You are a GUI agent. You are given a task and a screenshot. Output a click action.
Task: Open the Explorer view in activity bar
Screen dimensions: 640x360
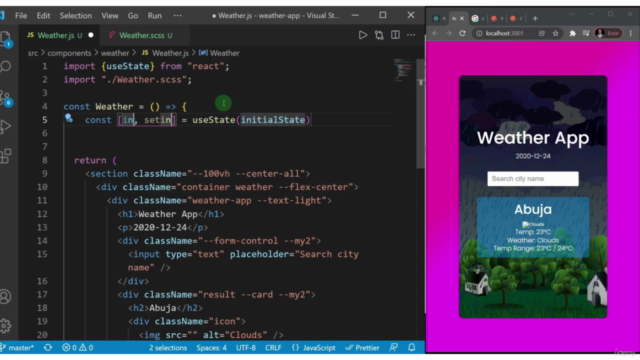[x=6, y=39]
